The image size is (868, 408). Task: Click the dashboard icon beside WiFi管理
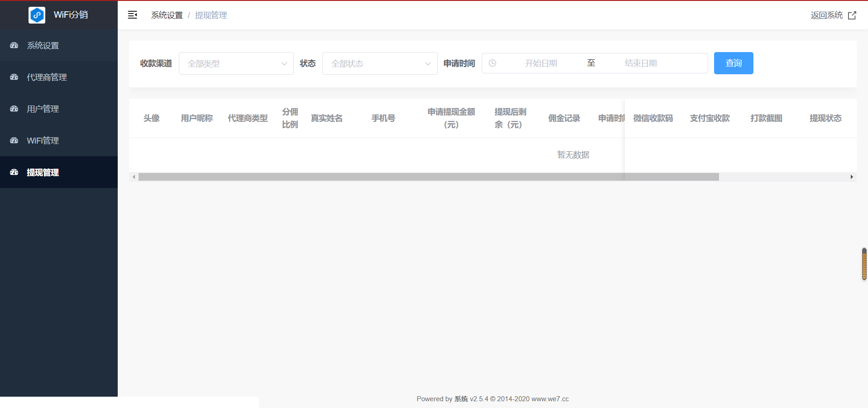(x=14, y=140)
